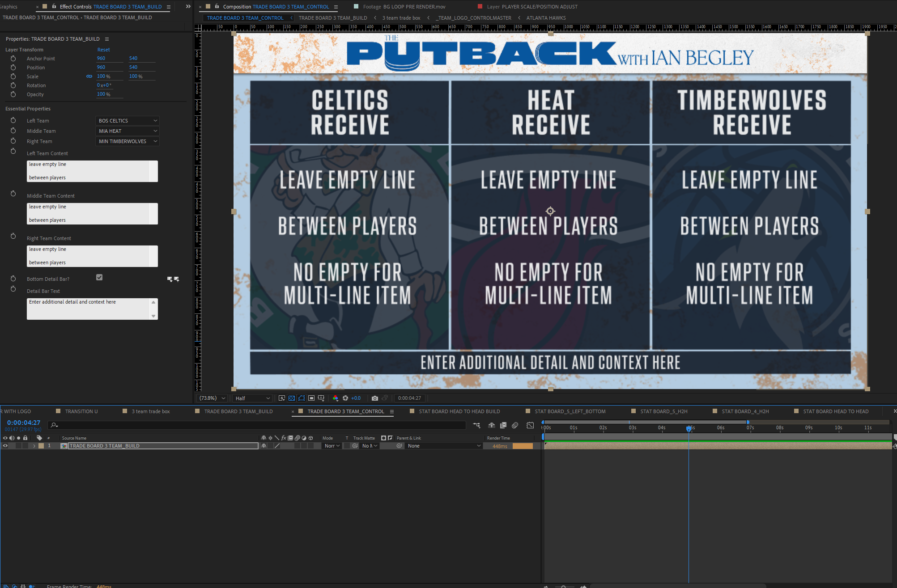This screenshot has height=588, width=897.
Task: Hide the TRADE BOARD 3 TEAM_BUILD layer
Action: point(5,446)
